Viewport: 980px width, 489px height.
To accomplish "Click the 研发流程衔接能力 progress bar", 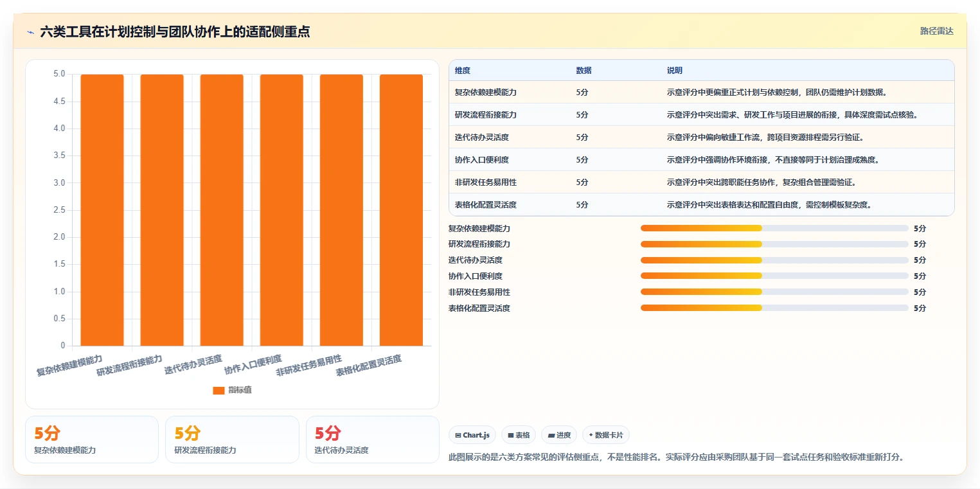I will 774,244.
